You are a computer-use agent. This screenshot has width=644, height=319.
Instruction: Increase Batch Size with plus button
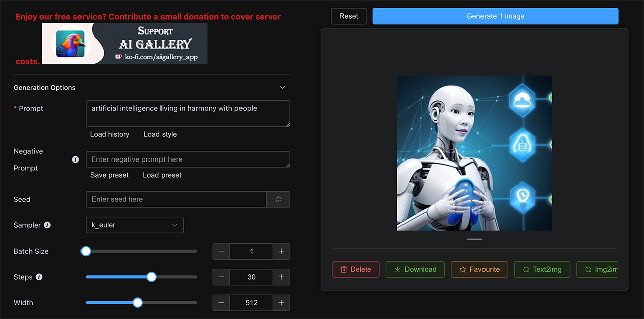coord(281,251)
